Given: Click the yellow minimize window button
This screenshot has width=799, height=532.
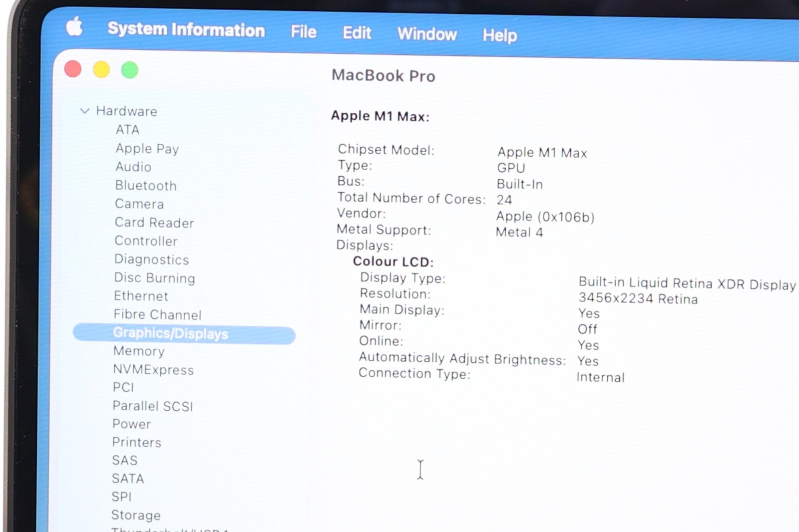Looking at the screenshot, I should click(101, 69).
